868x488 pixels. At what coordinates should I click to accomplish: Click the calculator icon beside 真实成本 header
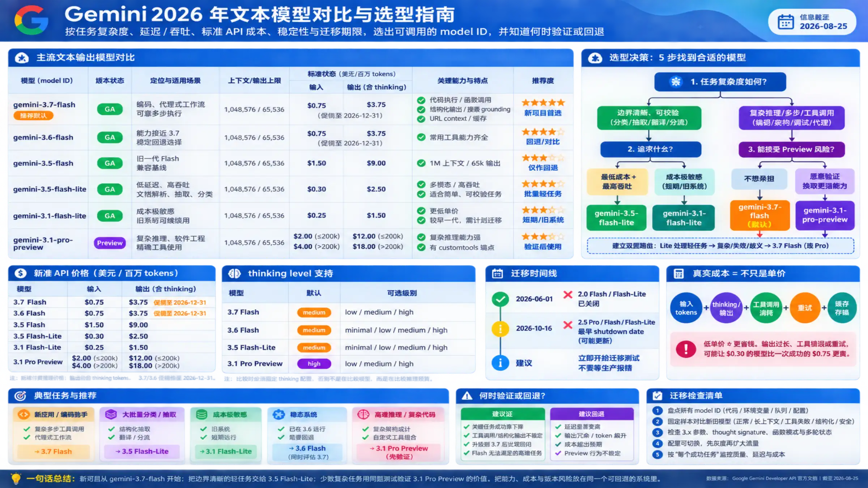(x=678, y=274)
